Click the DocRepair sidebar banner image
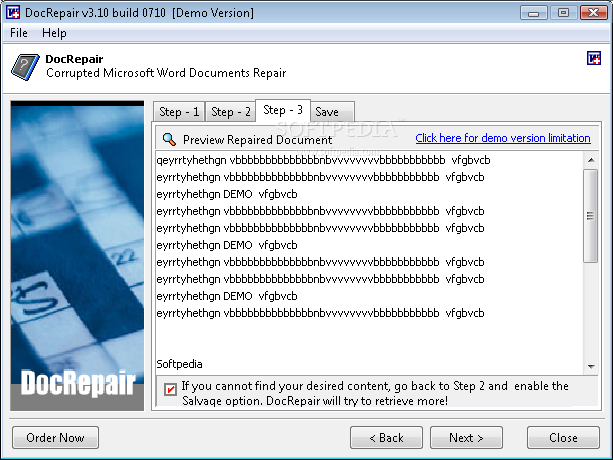This screenshot has width=613, height=460. point(77,256)
